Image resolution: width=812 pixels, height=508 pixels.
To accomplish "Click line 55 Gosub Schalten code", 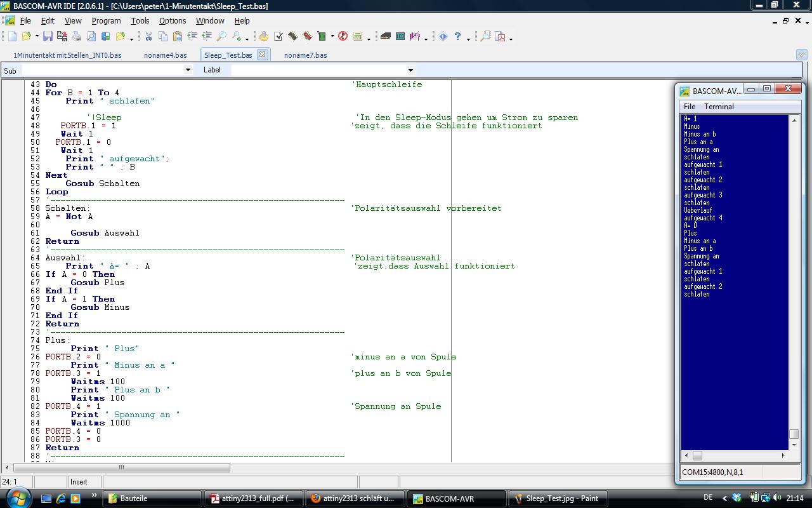I will (102, 184).
